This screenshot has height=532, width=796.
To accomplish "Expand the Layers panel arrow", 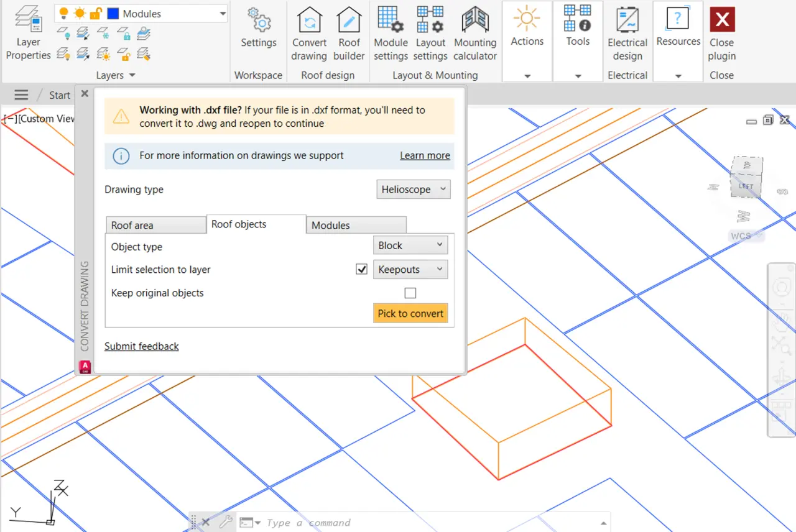I will [132, 75].
